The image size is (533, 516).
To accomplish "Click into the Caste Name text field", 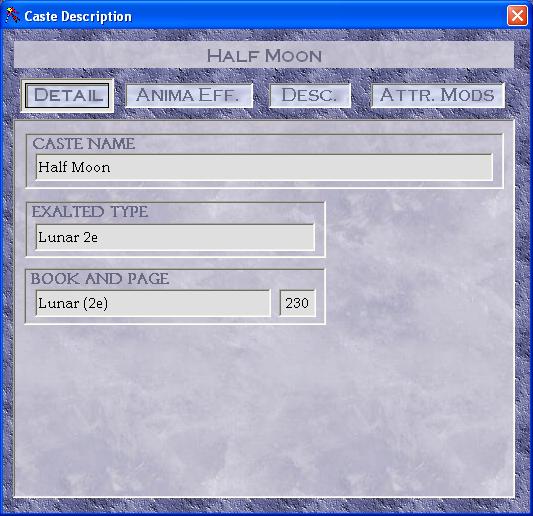I will [x=264, y=167].
